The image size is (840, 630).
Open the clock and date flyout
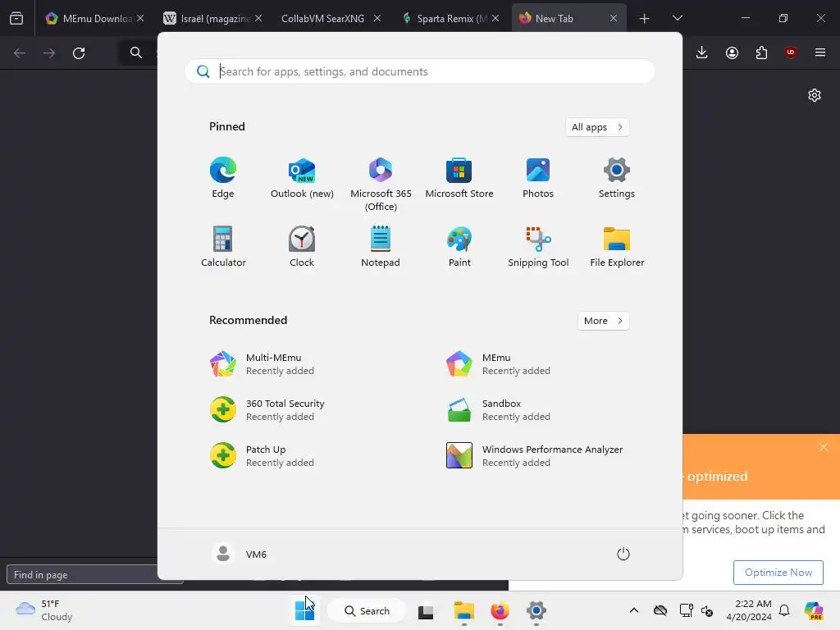(x=749, y=610)
